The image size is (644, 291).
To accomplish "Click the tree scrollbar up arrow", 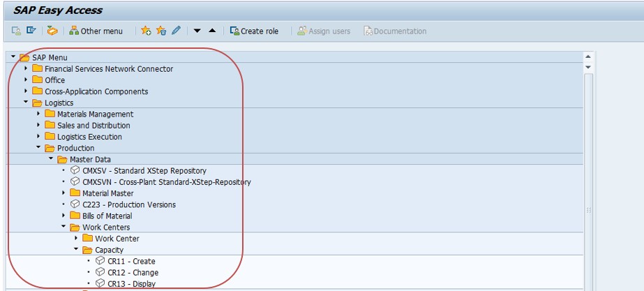I will (x=587, y=57).
